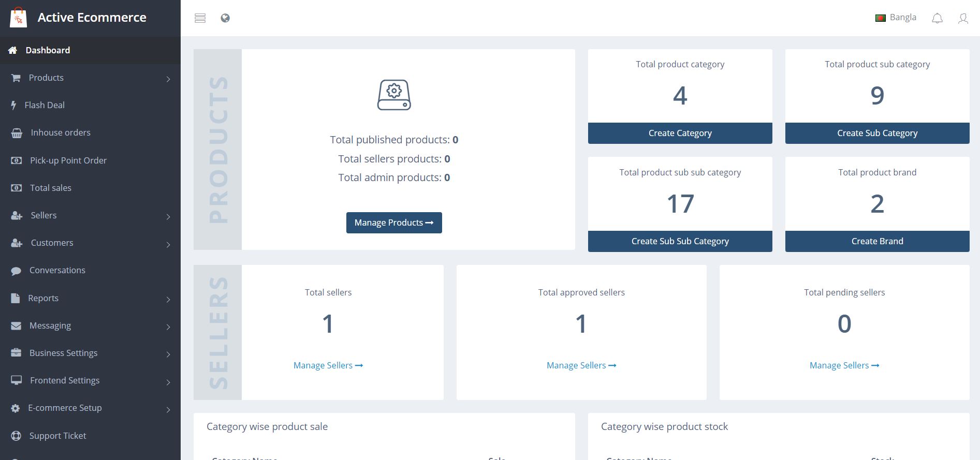Go to the Dashboard menu item
Image resolution: width=980 pixels, height=460 pixels.
click(x=48, y=50)
